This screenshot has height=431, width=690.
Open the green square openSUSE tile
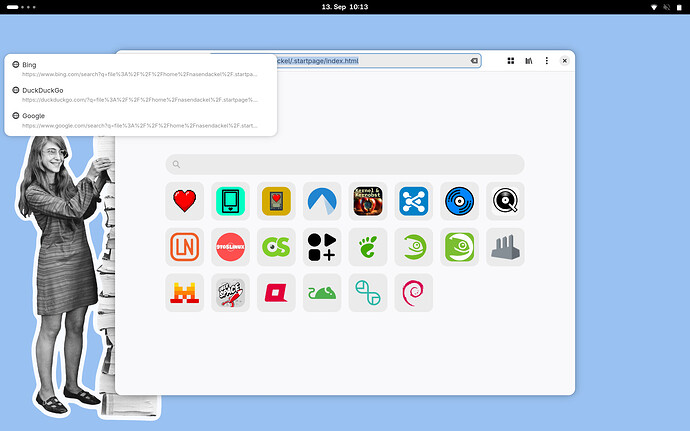[x=459, y=247]
